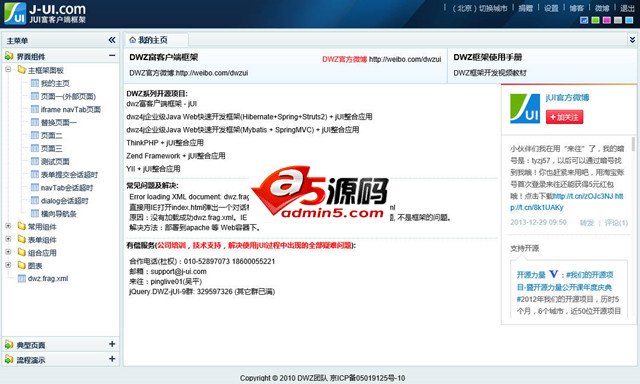Click 转发 under the weibo post
Image resolution: width=640 pixels, height=384 pixels.
[x=587, y=222]
